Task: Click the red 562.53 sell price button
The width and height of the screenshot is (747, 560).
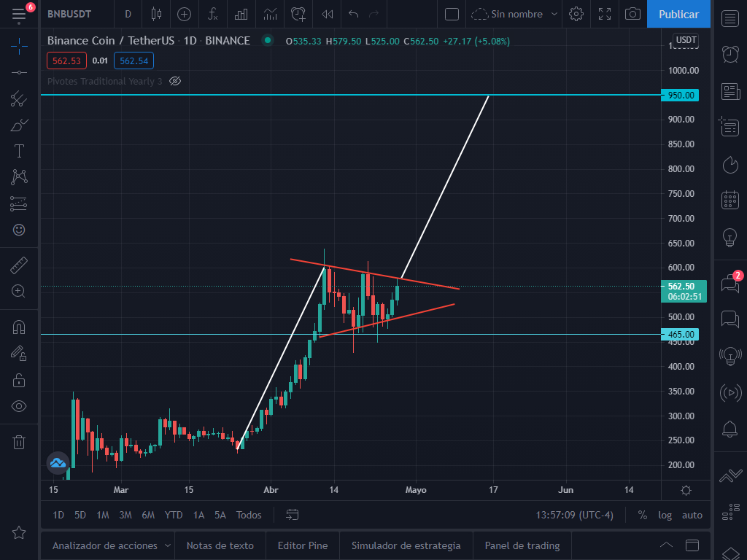Action: [66, 61]
